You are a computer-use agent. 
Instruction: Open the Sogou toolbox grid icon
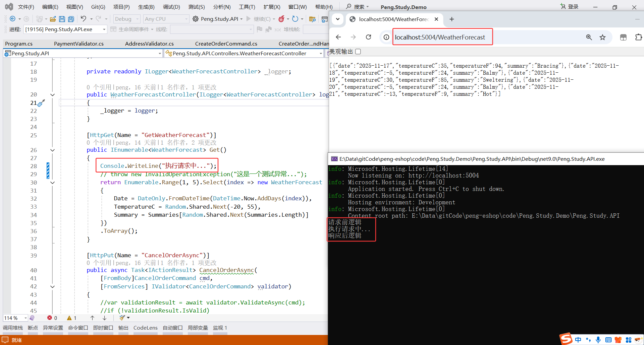tap(628, 340)
